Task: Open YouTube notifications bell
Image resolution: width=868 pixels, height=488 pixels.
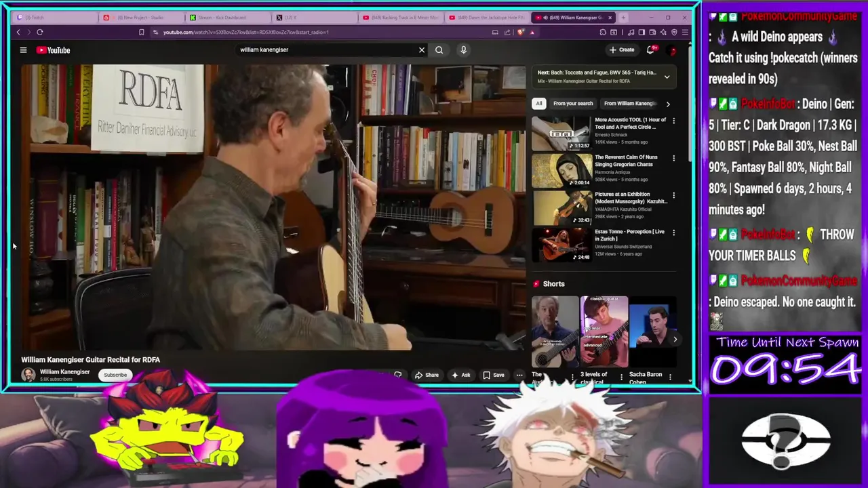Action: click(x=650, y=49)
